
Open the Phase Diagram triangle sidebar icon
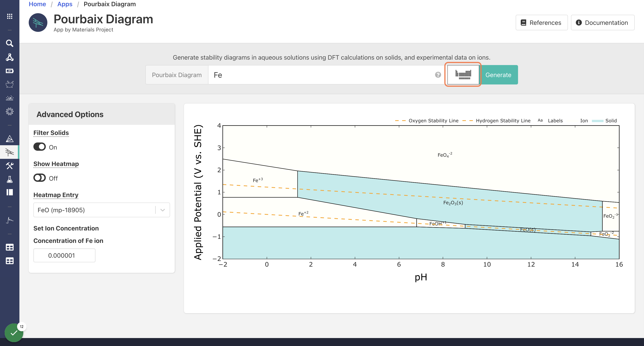10,139
